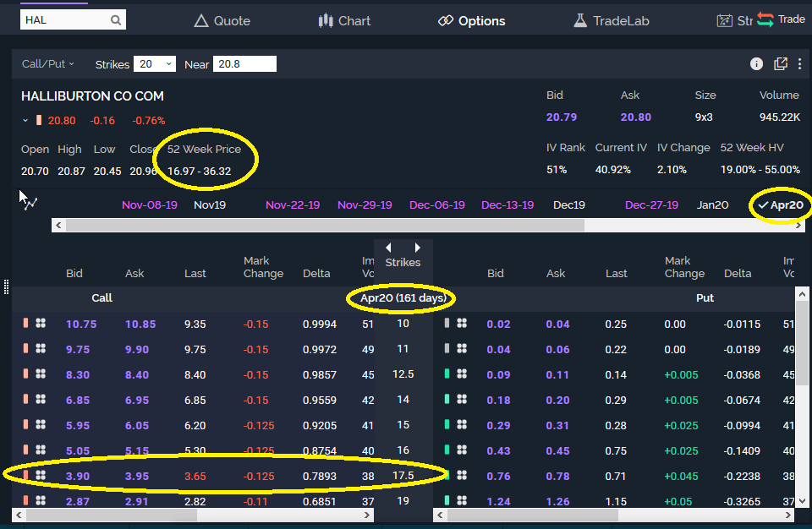Click the 0.78 put ask price
Viewport: 812px width, 529px height.
pyautogui.click(x=557, y=477)
